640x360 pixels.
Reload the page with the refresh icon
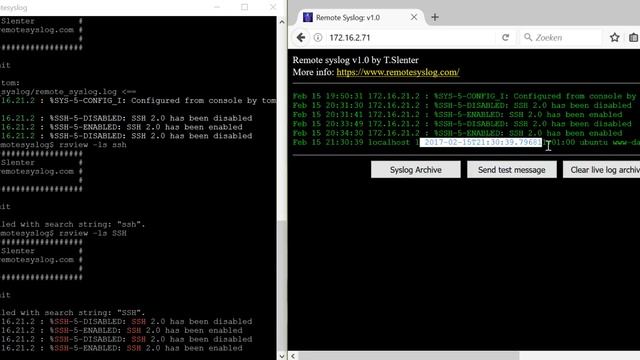click(505, 38)
